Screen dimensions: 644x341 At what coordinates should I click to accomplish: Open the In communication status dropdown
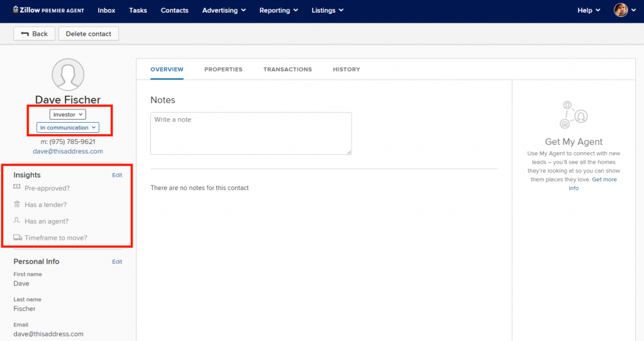tap(68, 127)
